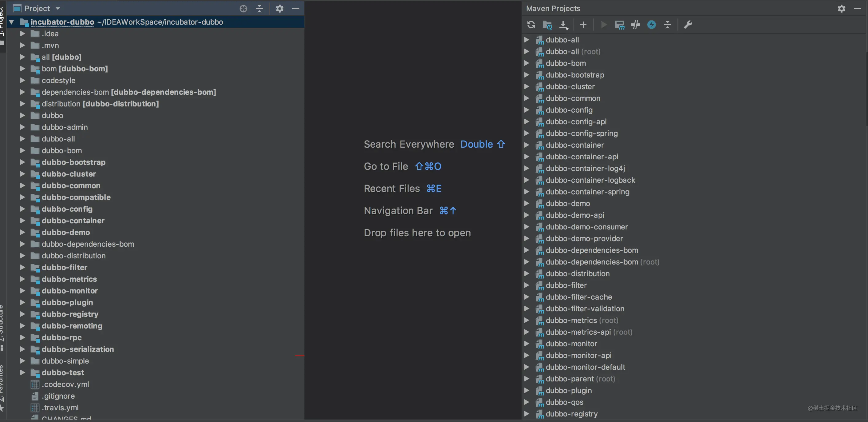This screenshot has height=422, width=868.
Task: Add a Maven project with plus icon
Action: [x=583, y=25]
